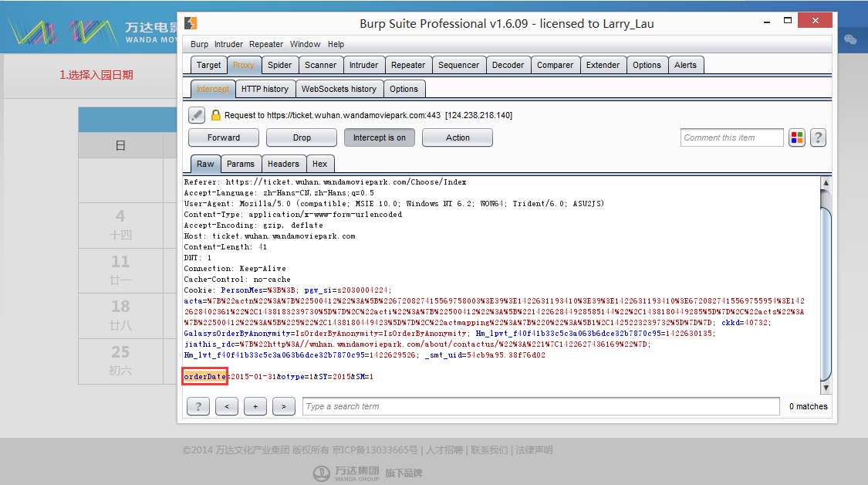The image size is (868, 485).
Task: Open the Burp menu
Action: coord(199,44)
